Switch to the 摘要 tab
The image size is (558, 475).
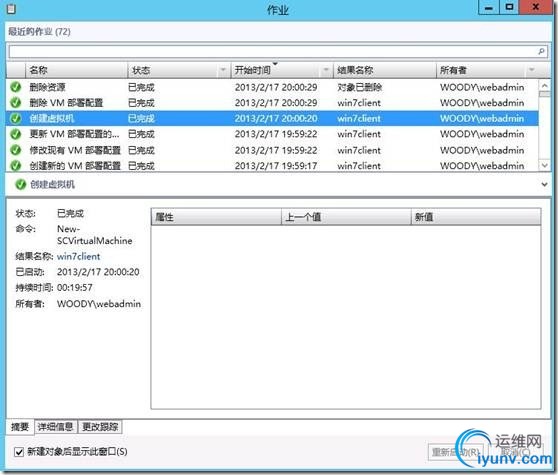coord(20,427)
